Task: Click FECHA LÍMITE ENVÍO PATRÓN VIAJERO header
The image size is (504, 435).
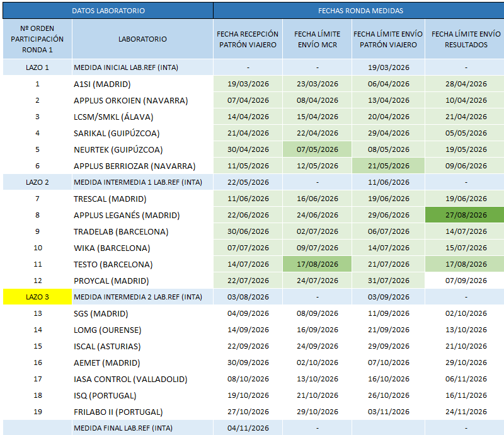Action: 388,39
